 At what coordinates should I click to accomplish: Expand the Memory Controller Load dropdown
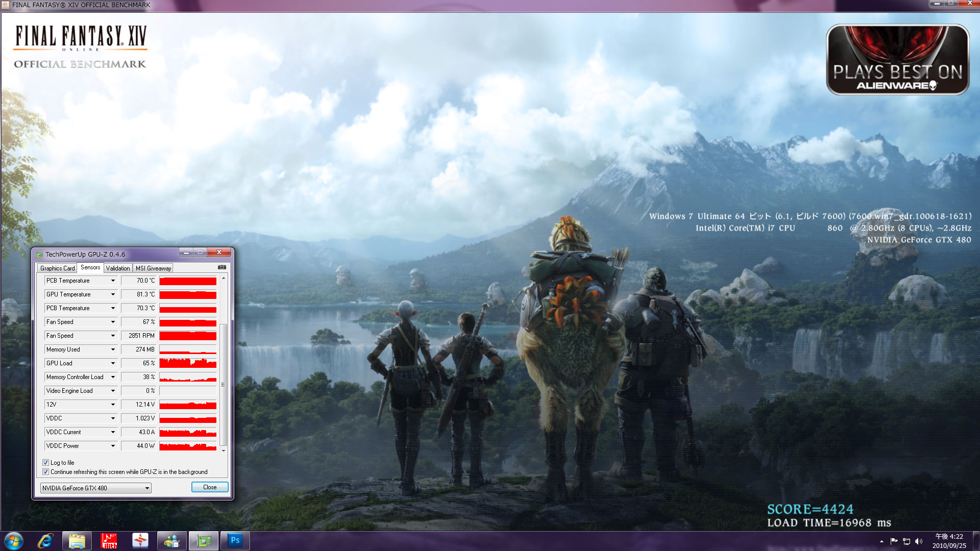tap(113, 377)
